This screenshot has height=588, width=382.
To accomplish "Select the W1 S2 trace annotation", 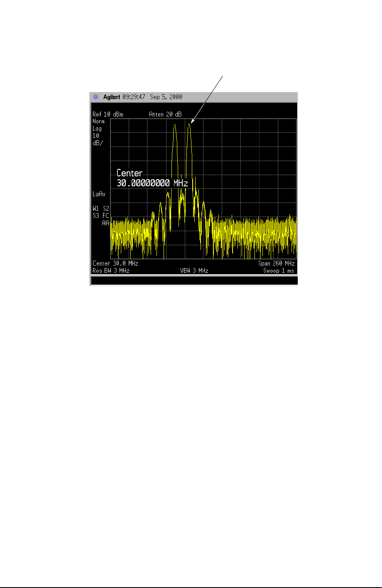I will pos(100,208).
